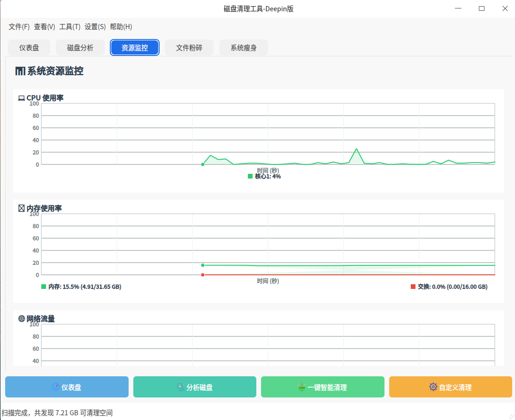Open the 帮助(H) menu
515x420 pixels.
(x=121, y=27)
